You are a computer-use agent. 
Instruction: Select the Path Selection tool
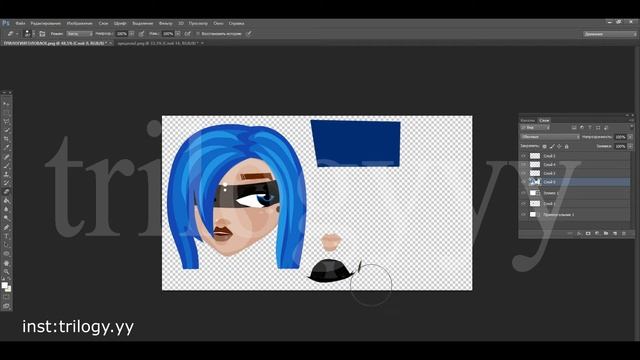point(7,245)
